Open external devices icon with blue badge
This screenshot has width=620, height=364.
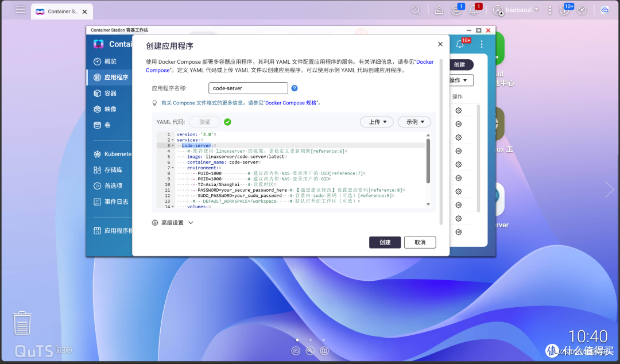[457, 10]
